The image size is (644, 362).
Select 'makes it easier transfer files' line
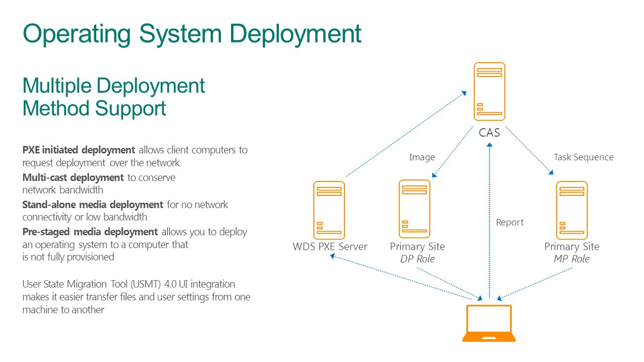coord(137,297)
